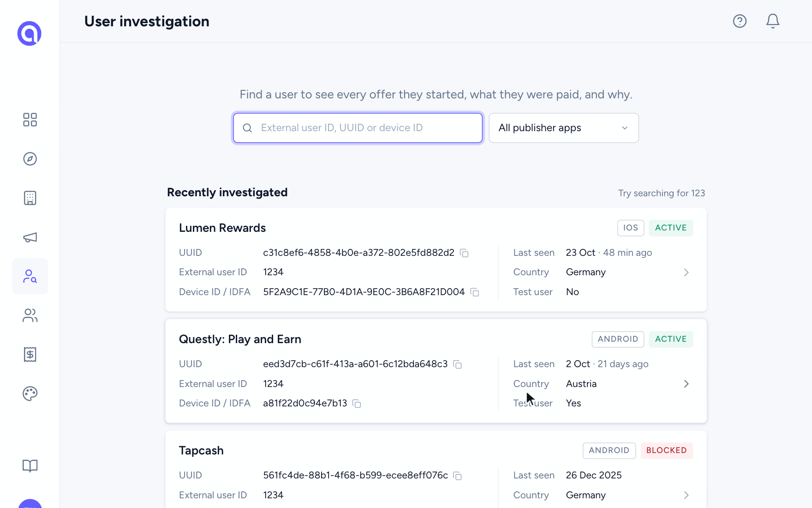
Task: Click the IOS platform badge
Action: pyautogui.click(x=631, y=228)
